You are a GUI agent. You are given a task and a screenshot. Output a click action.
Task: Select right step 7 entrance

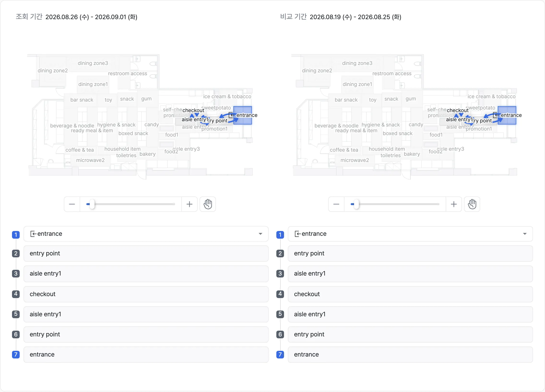coord(410,355)
